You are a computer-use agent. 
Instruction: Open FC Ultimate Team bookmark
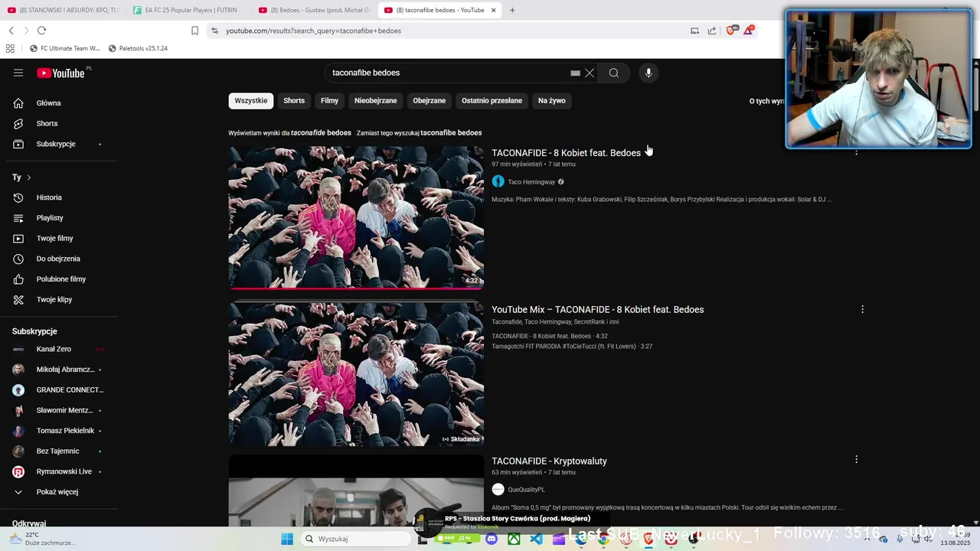(x=64, y=48)
